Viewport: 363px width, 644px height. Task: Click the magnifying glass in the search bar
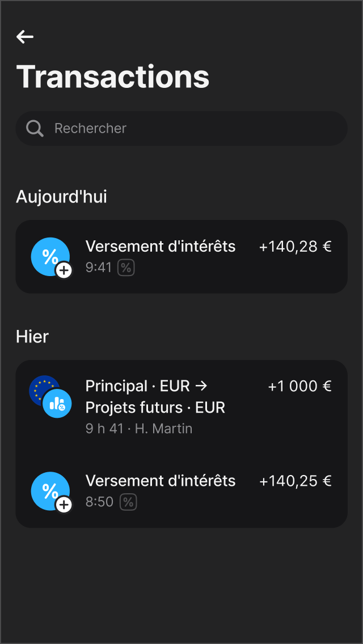click(34, 128)
